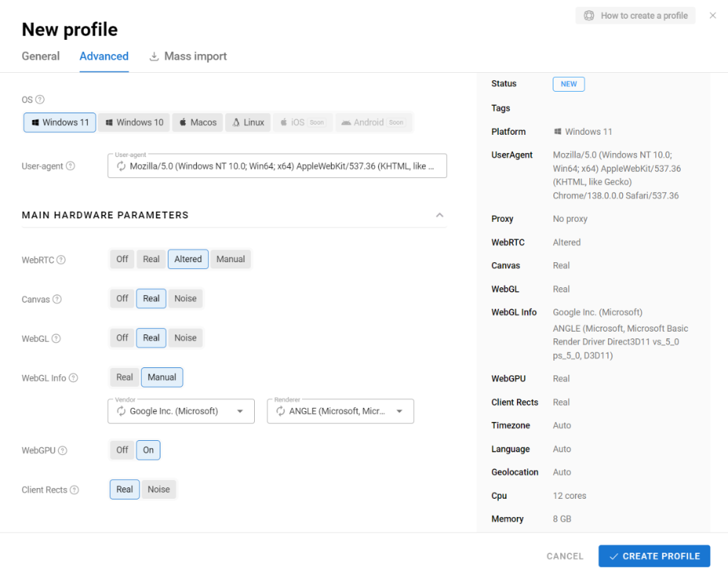The image size is (728, 579).
Task: Click the WebRTC help info icon
Action: (x=61, y=260)
